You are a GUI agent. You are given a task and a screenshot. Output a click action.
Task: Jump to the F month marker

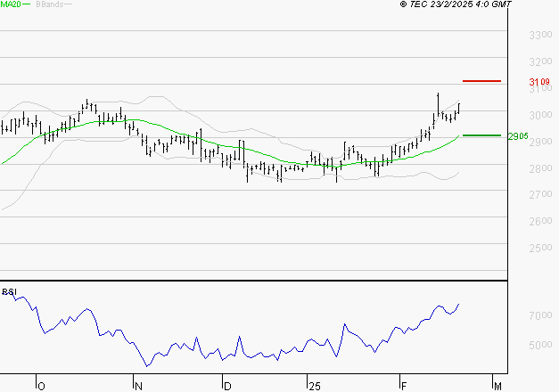[403, 386]
